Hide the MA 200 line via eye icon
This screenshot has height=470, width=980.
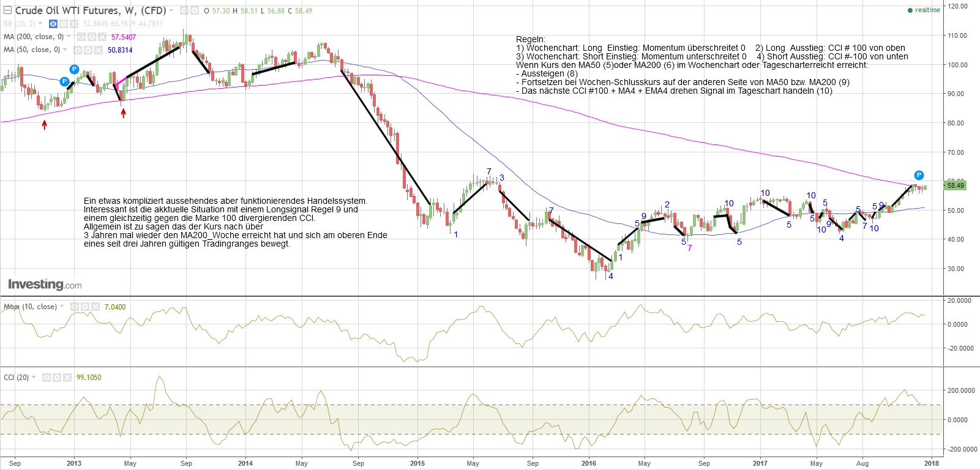[81, 37]
